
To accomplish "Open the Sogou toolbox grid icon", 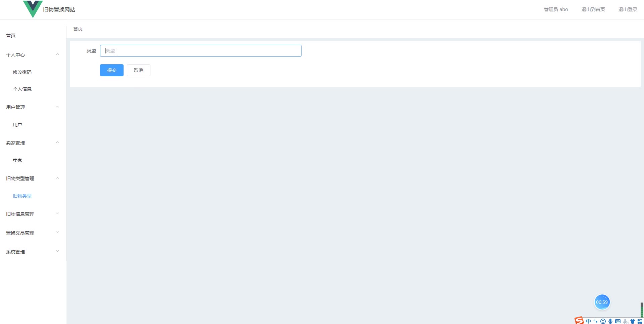I will click(640, 321).
